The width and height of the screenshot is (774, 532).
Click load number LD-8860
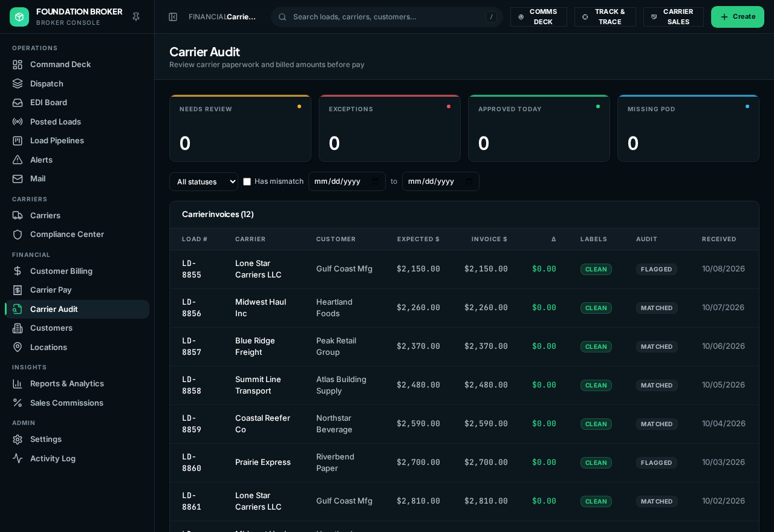click(x=192, y=462)
